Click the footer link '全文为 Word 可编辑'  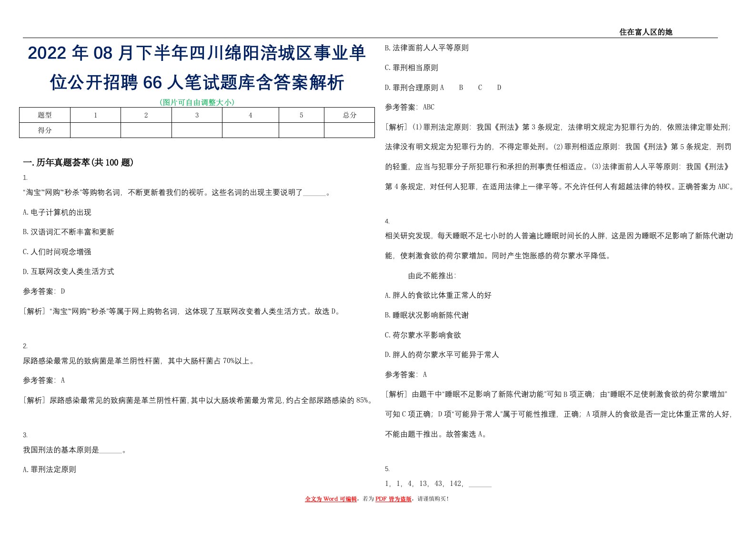[331, 499]
